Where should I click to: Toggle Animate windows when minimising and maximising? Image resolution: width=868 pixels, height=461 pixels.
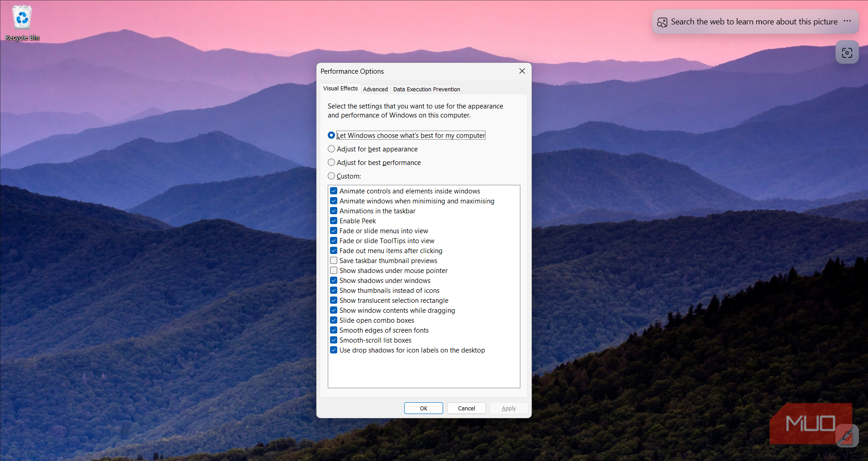[334, 201]
